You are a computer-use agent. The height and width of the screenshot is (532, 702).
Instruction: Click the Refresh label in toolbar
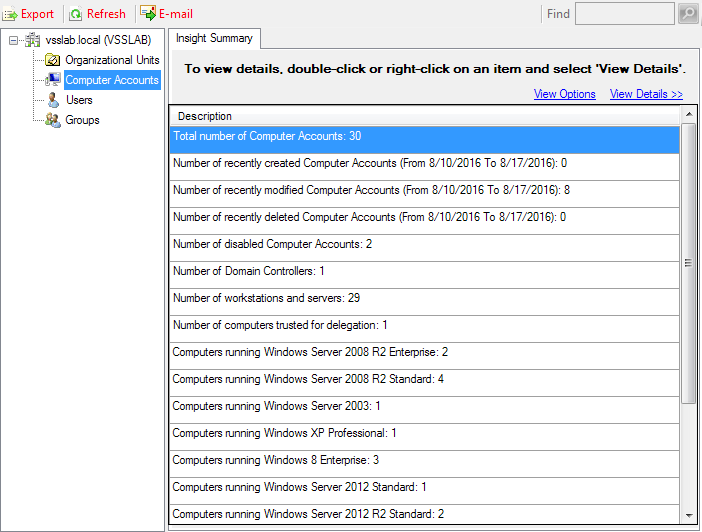(106, 14)
